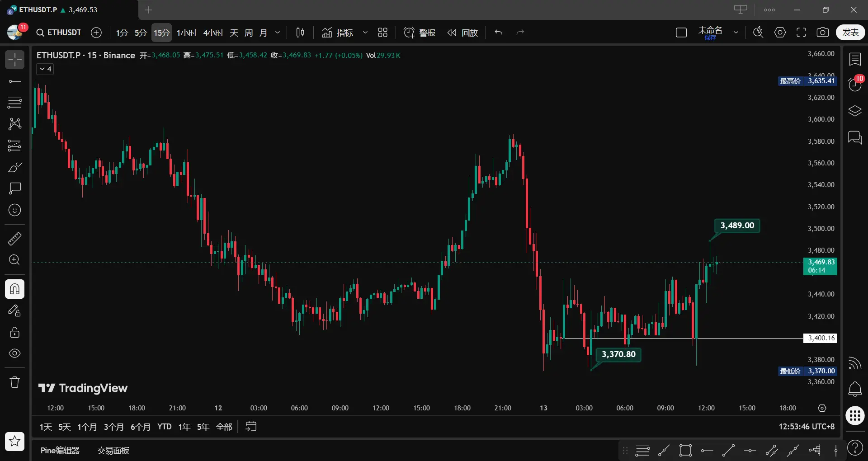Switch to 4 hour interval
The height and width of the screenshot is (461, 868).
213,33
